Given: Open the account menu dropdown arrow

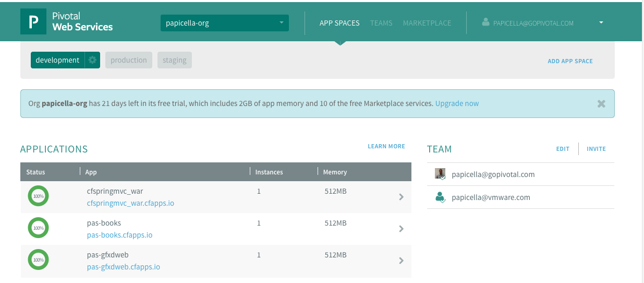Looking at the screenshot, I should (601, 22).
